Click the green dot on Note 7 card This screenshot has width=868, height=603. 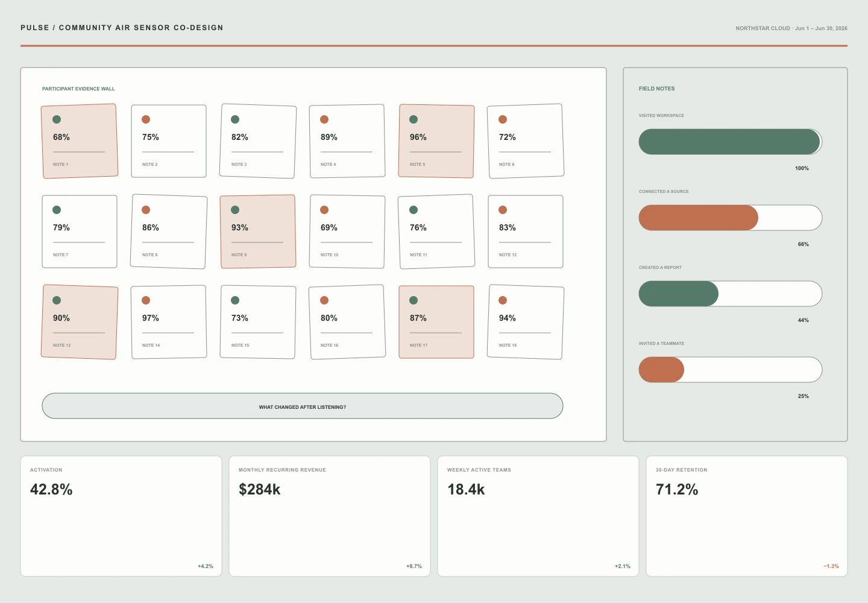tap(57, 210)
